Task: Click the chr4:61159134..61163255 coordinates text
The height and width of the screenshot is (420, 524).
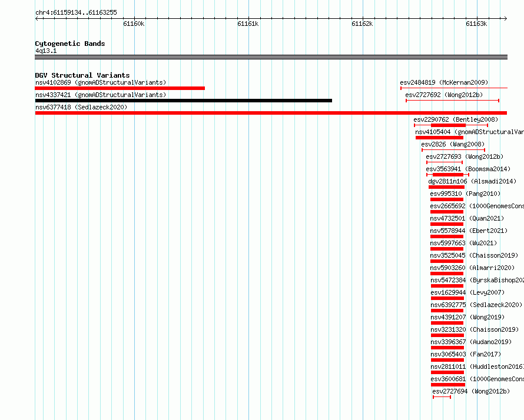Action: coord(76,12)
